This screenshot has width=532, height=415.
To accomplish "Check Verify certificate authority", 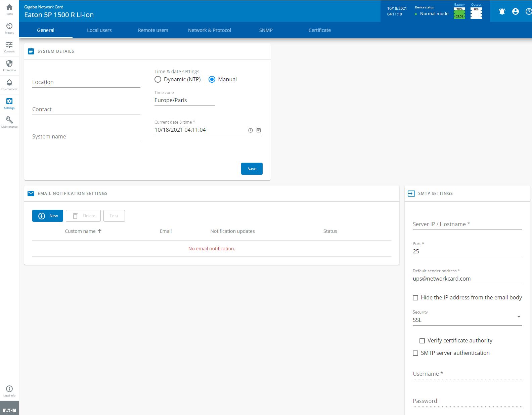I will tap(422, 341).
